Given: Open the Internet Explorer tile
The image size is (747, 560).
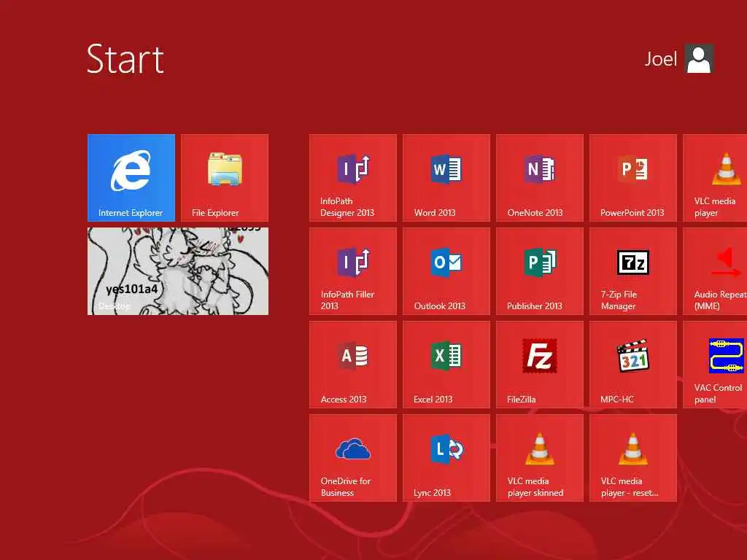Looking at the screenshot, I should pos(131,178).
